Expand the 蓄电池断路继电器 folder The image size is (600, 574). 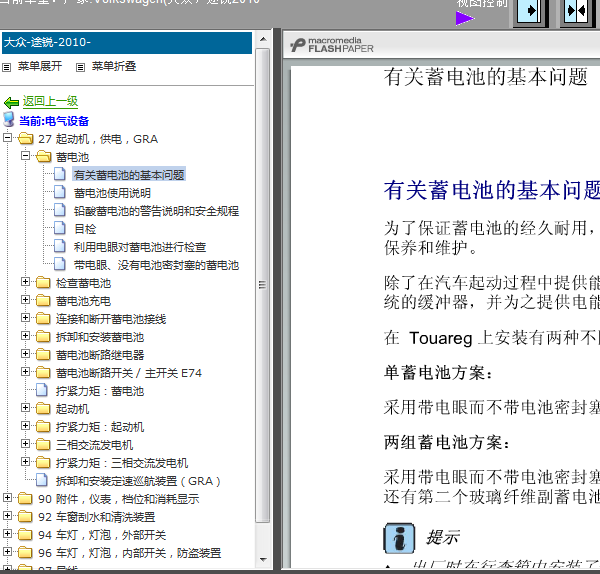point(25,354)
